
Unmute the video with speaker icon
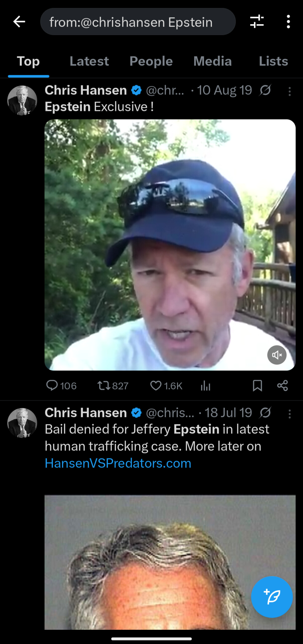click(x=277, y=355)
